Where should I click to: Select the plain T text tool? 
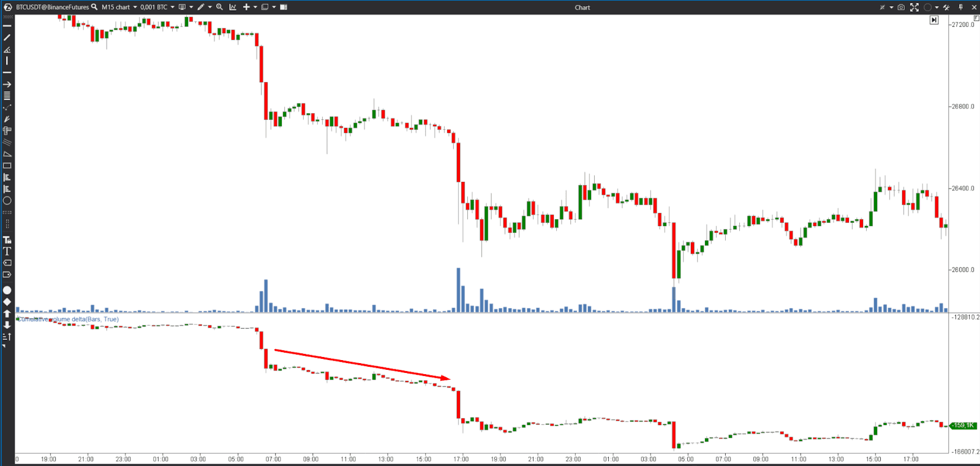[7, 251]
